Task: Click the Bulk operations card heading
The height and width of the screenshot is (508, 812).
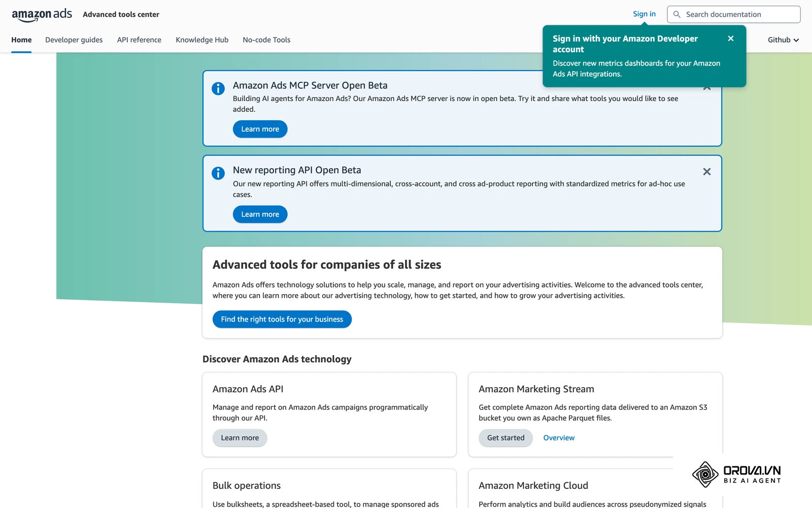Action: (246, 486)
